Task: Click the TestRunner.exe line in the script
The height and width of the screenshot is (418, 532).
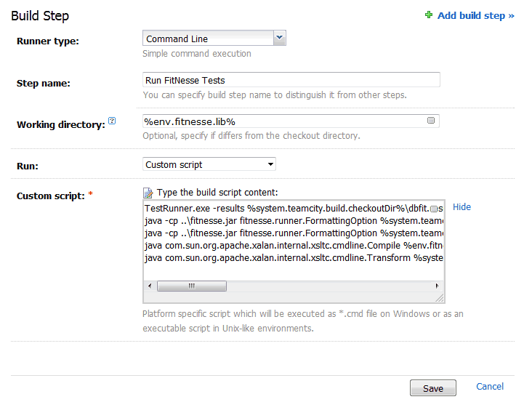Action: coord(283,209)
